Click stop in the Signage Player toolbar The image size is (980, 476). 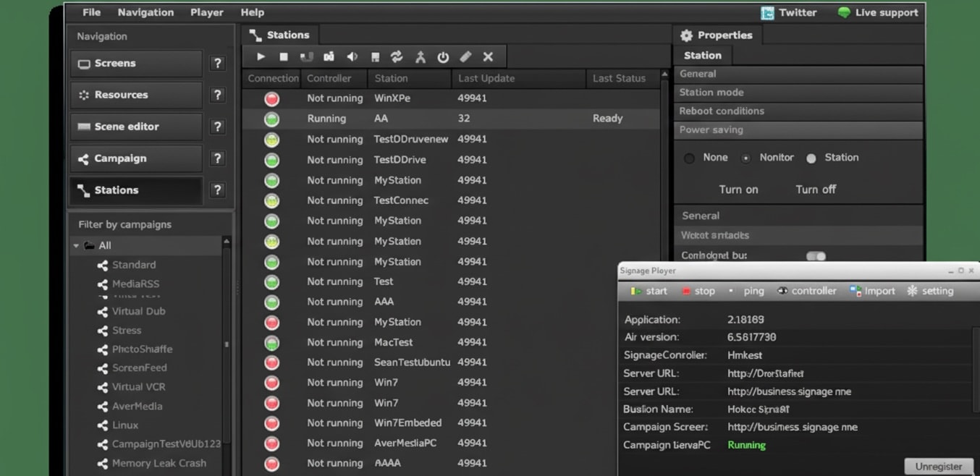698,291
